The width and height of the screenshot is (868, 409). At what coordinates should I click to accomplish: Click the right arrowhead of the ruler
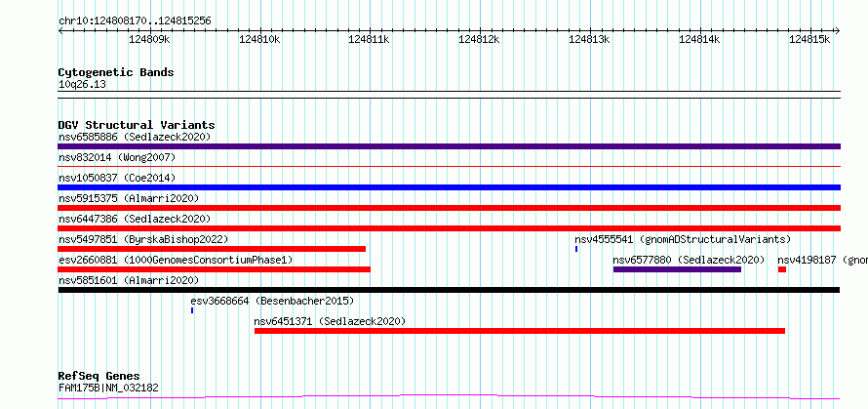[x=838, y=30]
